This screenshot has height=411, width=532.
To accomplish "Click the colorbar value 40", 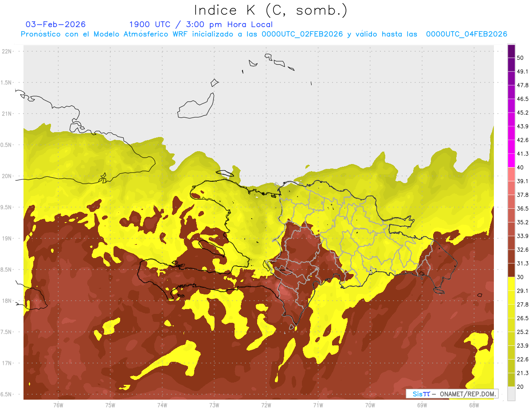I will [x=520, y=168].
